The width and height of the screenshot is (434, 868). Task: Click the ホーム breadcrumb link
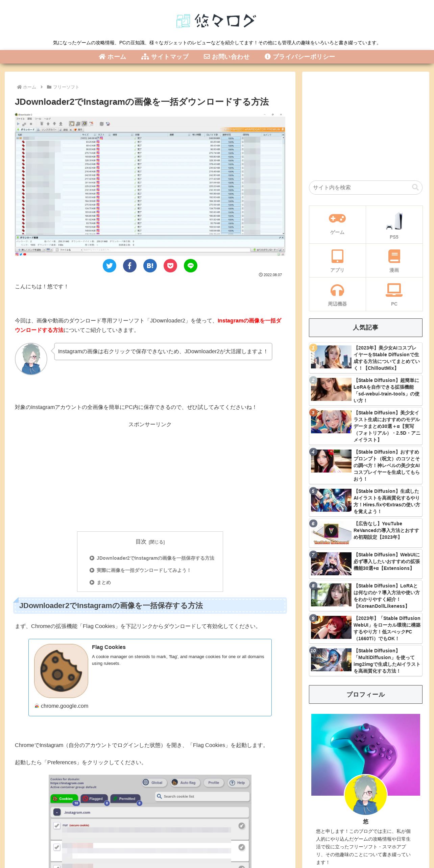[26, 87]
